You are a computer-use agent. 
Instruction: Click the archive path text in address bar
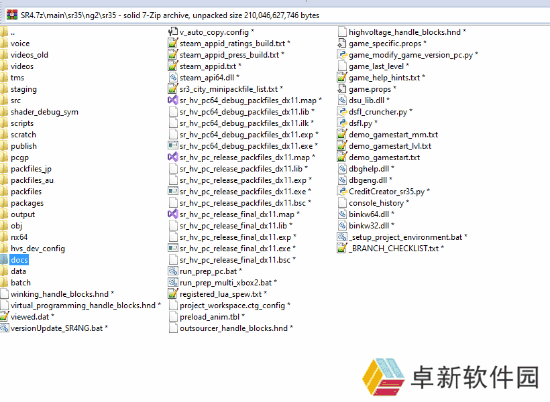tap(170, 15)
